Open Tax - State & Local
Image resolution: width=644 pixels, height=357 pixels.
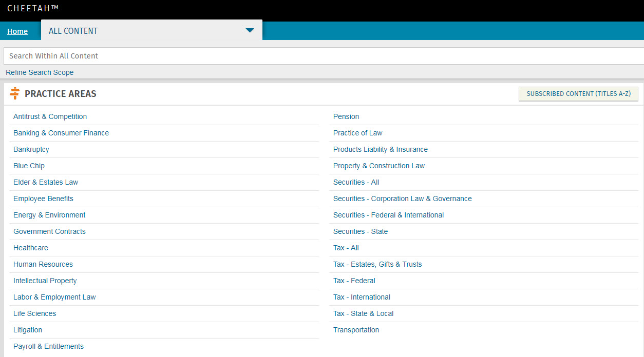coord(364,313)
